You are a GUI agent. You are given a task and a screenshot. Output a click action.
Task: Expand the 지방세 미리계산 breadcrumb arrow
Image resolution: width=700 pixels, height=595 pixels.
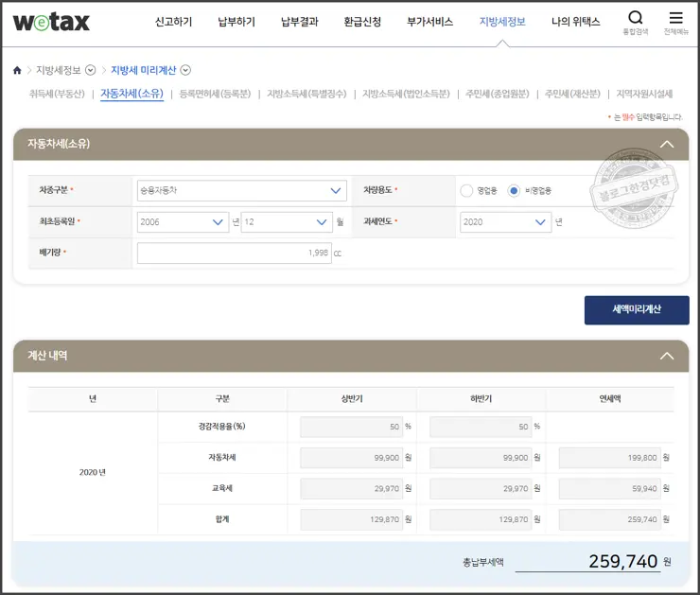coord(185,70)
